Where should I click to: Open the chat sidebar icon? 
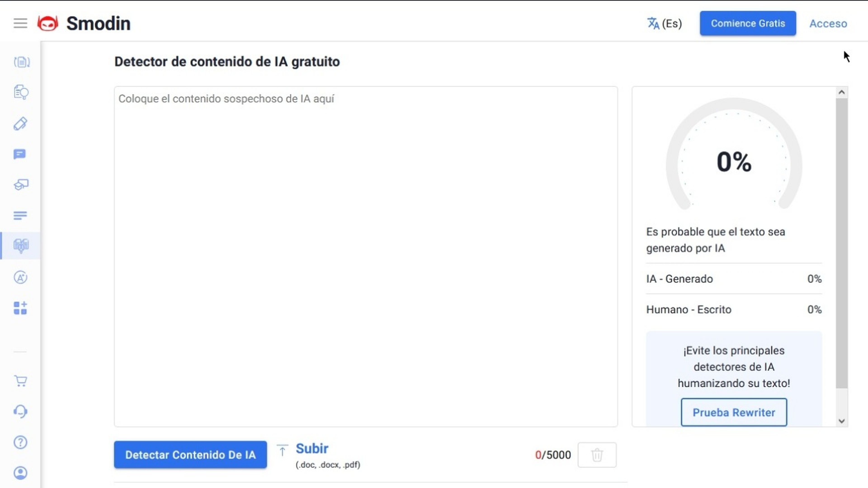click(x=19, y=154)
